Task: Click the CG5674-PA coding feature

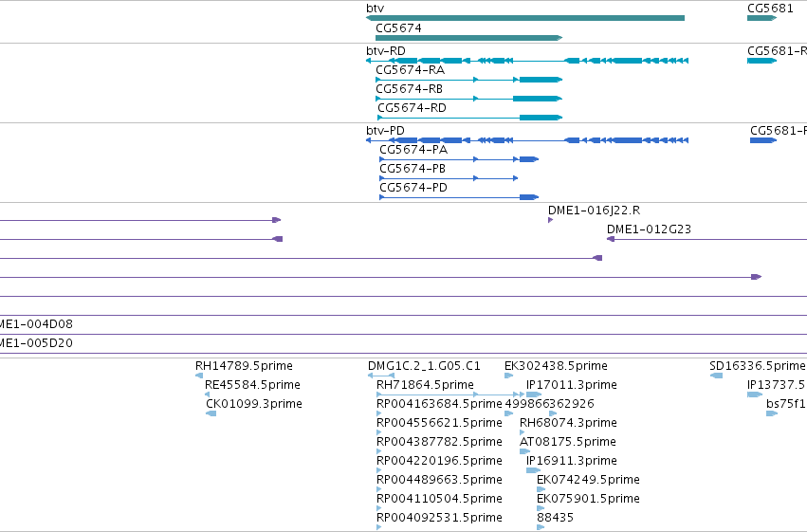Action: [459, 159]
